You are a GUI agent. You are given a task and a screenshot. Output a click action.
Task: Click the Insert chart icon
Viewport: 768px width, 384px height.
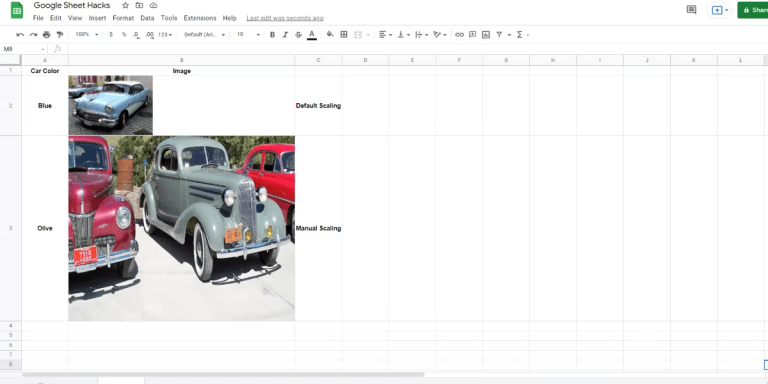485,35
